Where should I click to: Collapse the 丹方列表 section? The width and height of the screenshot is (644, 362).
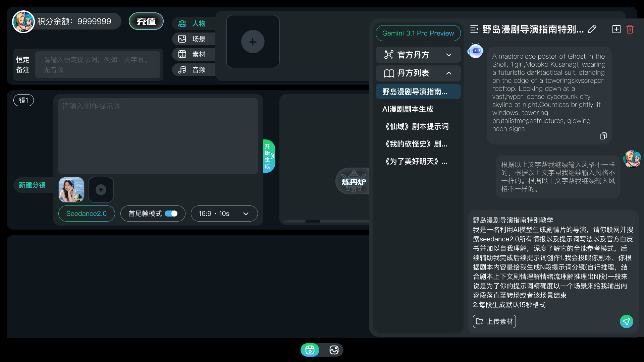coord(418,73)
